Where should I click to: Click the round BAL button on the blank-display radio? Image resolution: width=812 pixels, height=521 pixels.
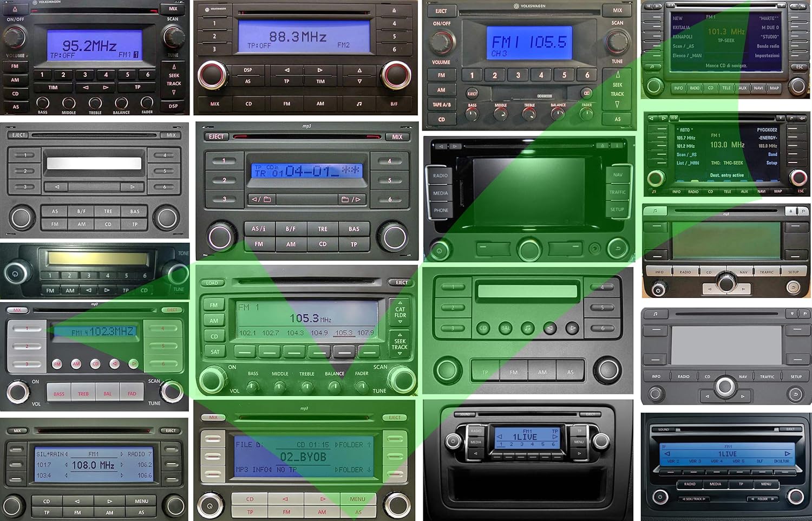click(506, 328)
